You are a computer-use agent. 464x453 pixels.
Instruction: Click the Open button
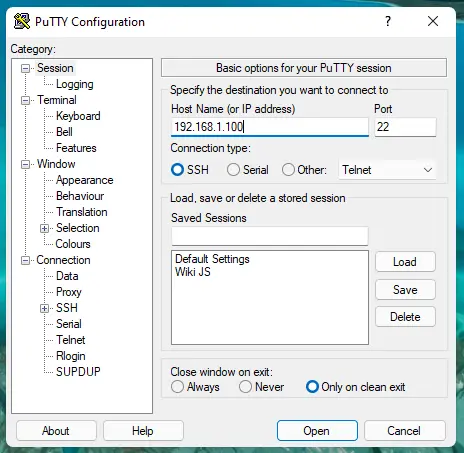coord(317,431)
